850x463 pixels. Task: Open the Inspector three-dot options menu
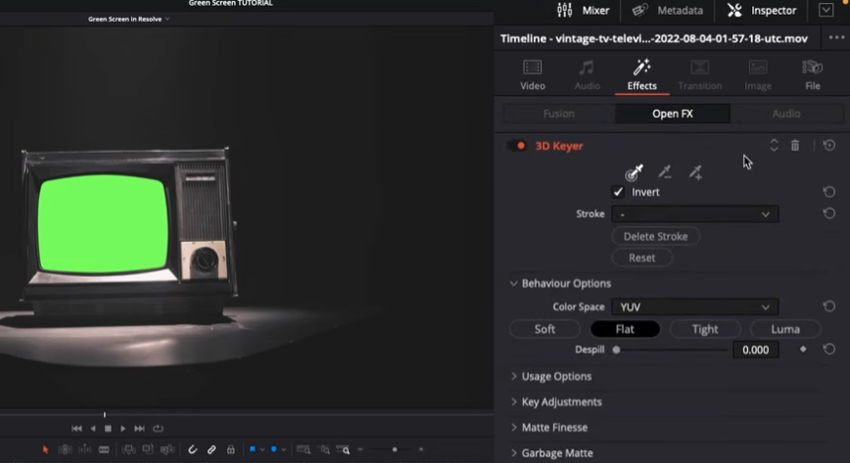click(x=836, y=37)
